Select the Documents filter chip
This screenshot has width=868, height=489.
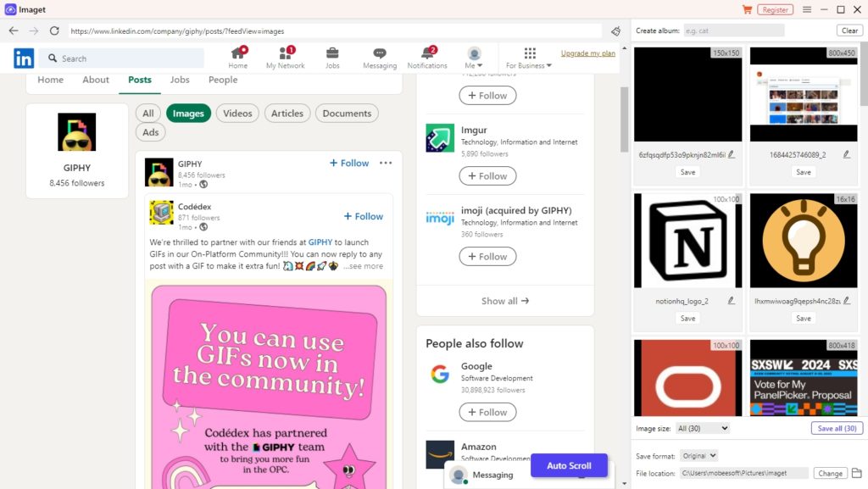[347, 114]
